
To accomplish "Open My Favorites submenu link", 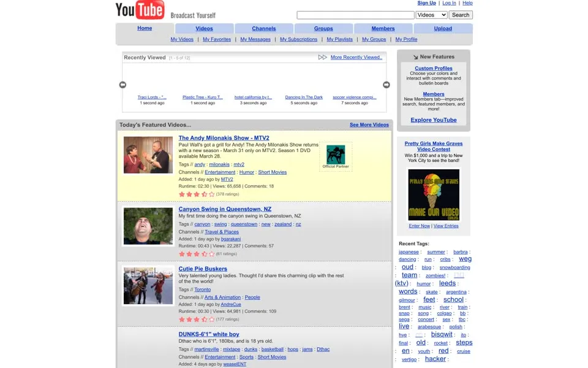I will 217,39.
